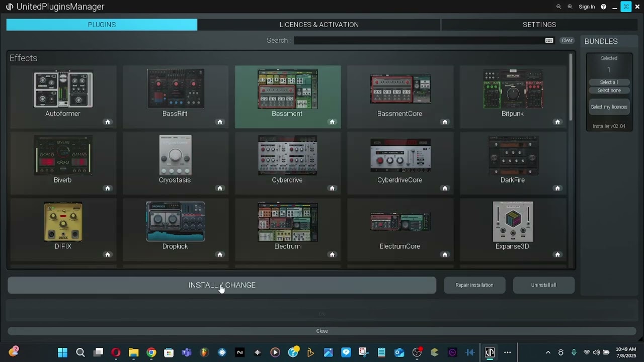The width and height of the screenshot is (644, 362).
Task: Open the SETTINGS tab
Action: [539, 25]
